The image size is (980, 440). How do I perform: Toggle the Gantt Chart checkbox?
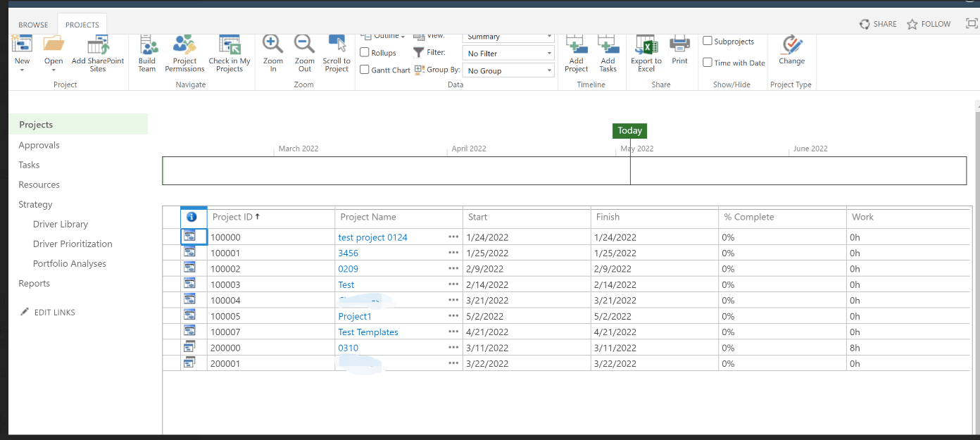[x=365, y=70]
